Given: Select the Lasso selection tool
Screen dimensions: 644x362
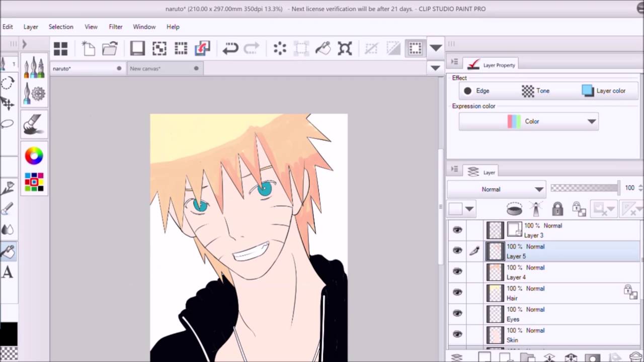Looking at the screenshot, I should point(8,124).
